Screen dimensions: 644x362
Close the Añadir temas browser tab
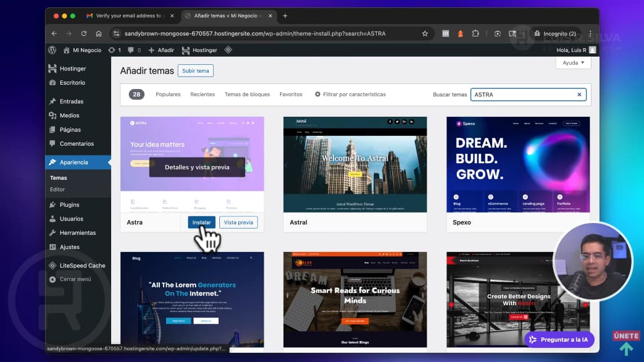point(270,15)
